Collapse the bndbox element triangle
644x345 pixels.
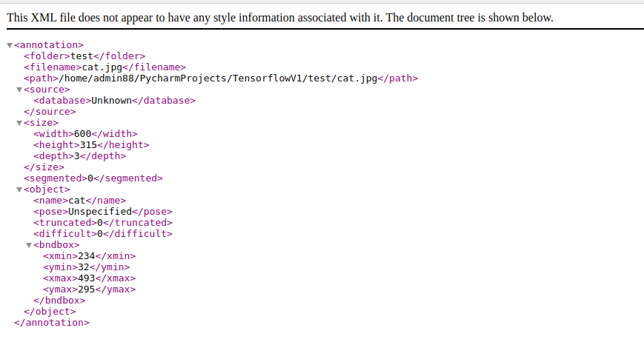pyautogui.click(x=29, y=245)
